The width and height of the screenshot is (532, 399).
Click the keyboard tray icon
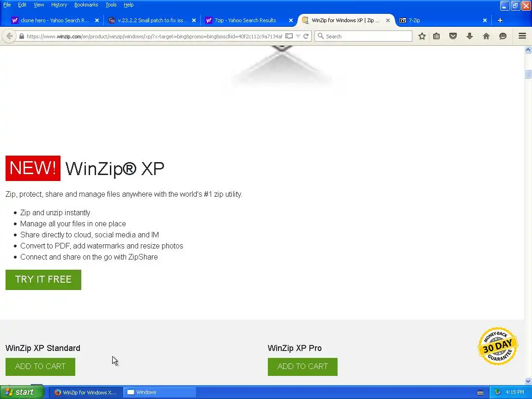tap(480, 393)
